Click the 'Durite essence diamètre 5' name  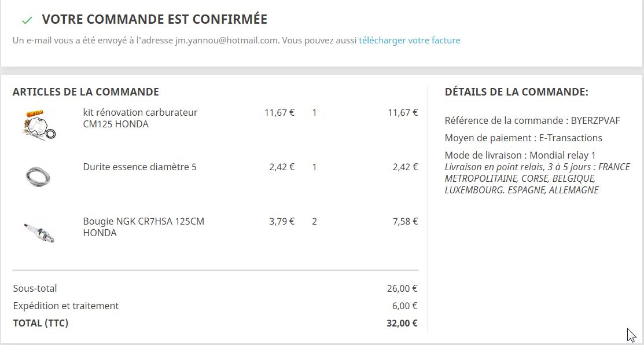[139, 167]
